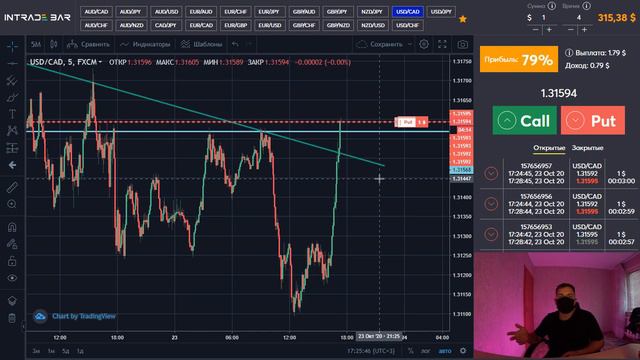Select the CAD/JPY currency pair

click(166, 25)
